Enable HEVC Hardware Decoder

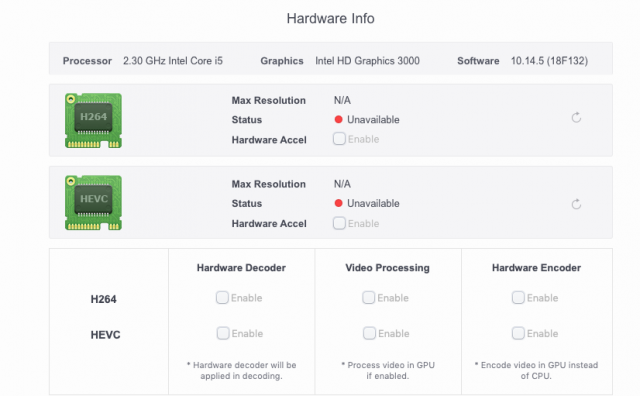223,333
